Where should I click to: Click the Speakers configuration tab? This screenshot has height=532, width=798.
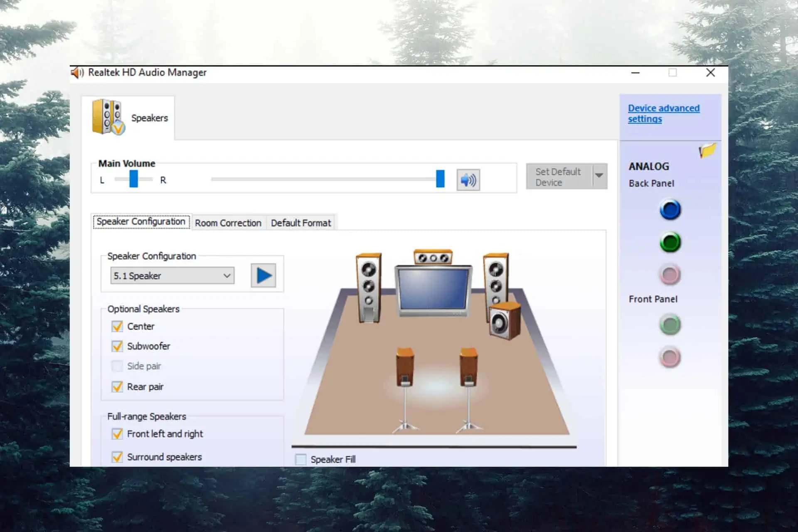141,222
